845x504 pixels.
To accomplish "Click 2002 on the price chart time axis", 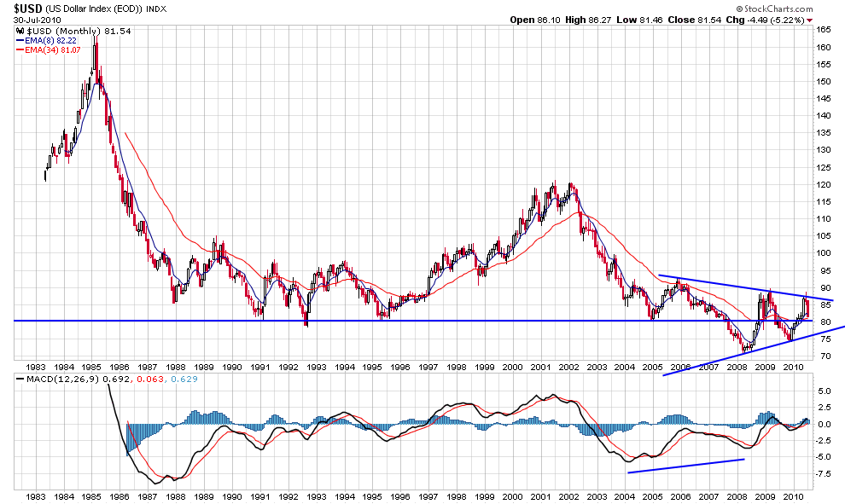I will click(568, 368).
